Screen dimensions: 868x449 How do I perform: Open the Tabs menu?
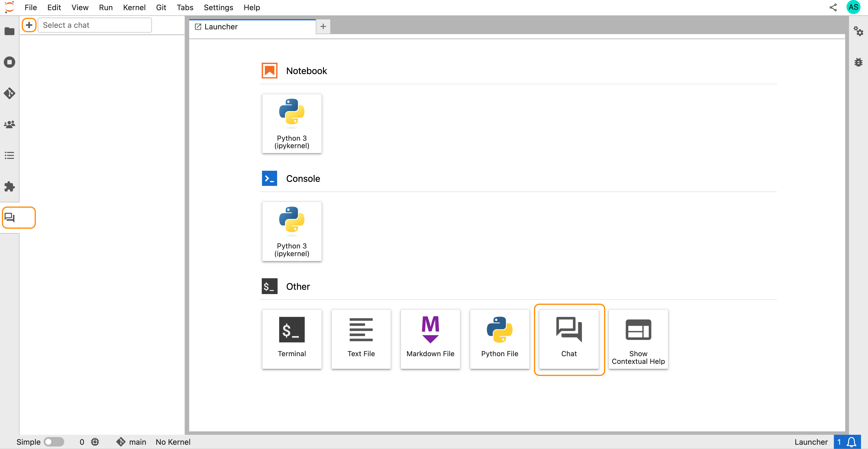point(185,7)
